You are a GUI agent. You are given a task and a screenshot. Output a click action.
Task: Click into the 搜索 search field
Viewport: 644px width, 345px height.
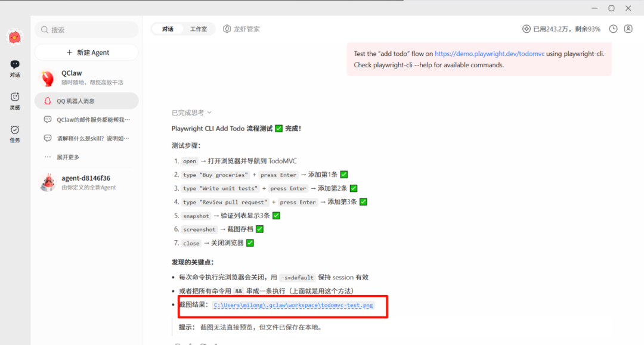pos(86,30)
